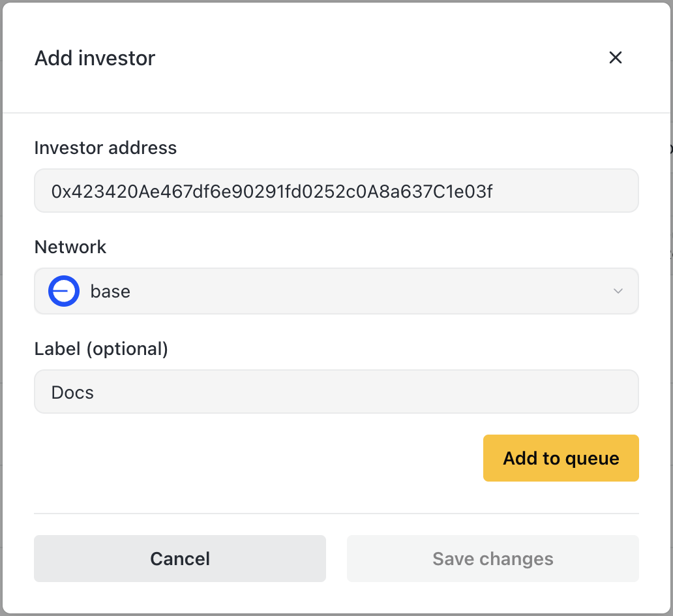Click the "Docs" text in label field
The height and width of the screenshot is (616, 673).
coord(72,392)
